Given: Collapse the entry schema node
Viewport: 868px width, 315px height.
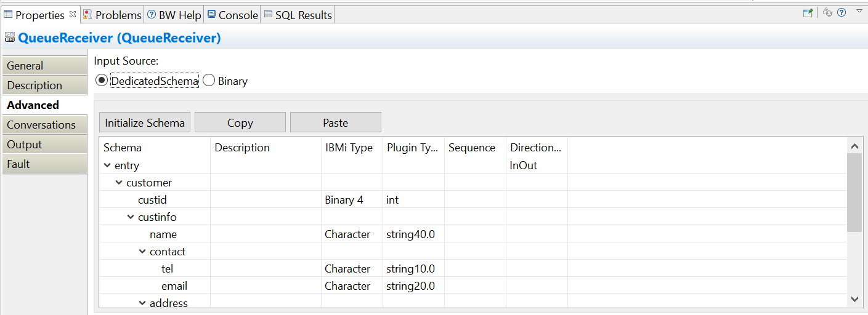Looking at the screenshot, I should [x=108, y=165].
